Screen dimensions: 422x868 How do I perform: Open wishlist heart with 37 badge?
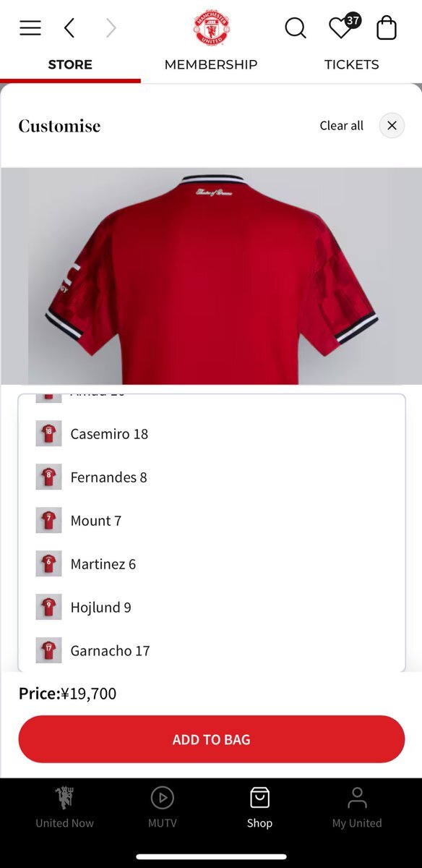[344, 27]
